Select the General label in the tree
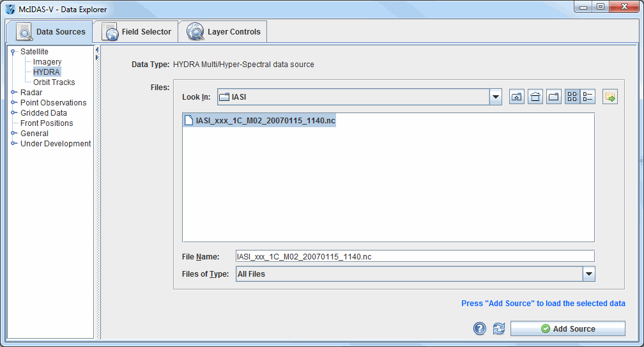Image resolution: width=644 pixels, height=347 pixels. [x=34, y=134]
